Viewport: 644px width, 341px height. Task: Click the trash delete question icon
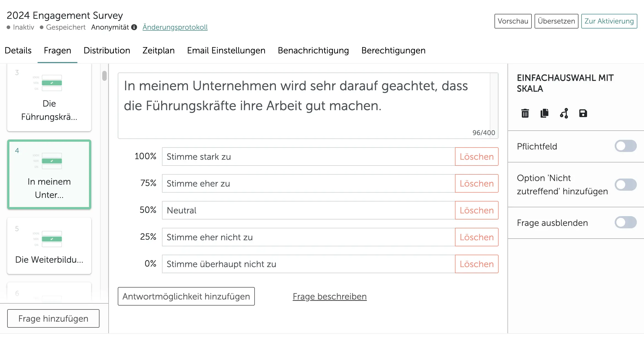[525, 113]
